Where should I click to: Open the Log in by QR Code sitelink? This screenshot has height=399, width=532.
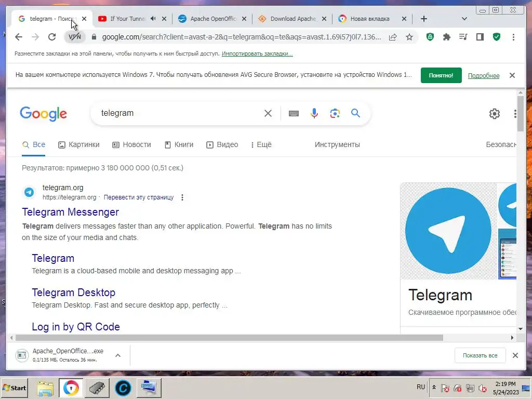[76, 327]
